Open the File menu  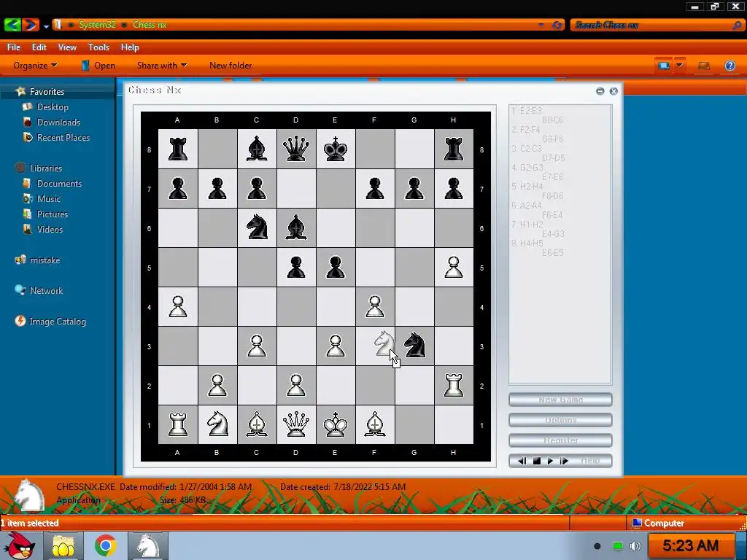(x=14, y=47)
